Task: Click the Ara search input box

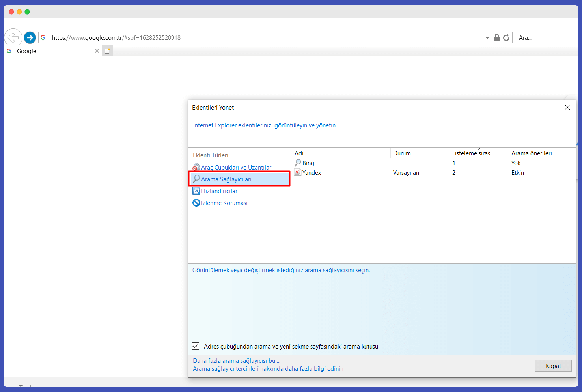Action: tap(547, 37)
